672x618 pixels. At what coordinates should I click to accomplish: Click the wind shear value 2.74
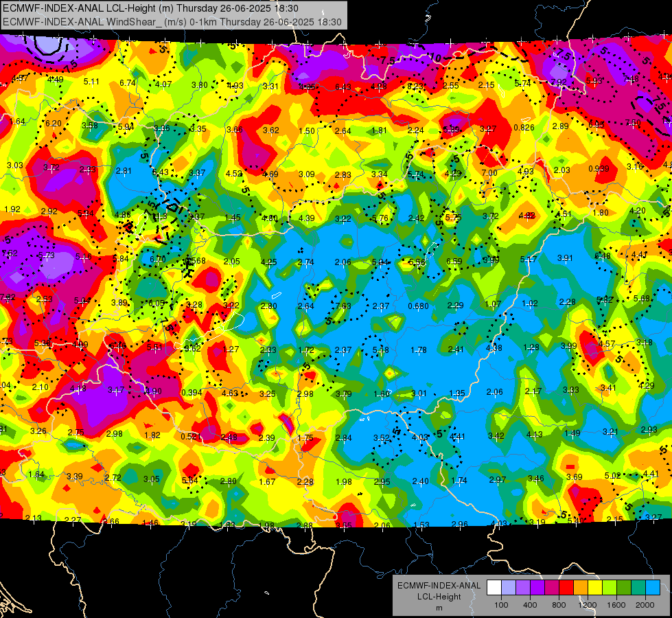coord(306,262)
